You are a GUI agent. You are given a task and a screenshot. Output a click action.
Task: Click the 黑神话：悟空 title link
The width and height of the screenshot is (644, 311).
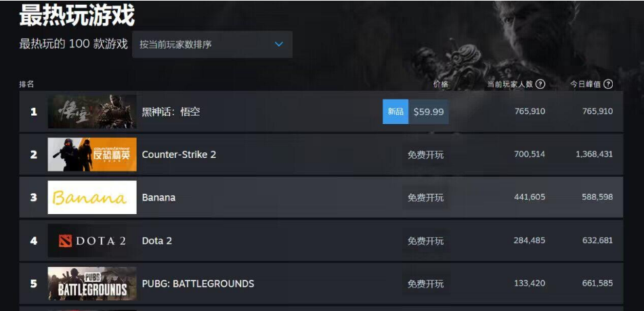point(171,112)
